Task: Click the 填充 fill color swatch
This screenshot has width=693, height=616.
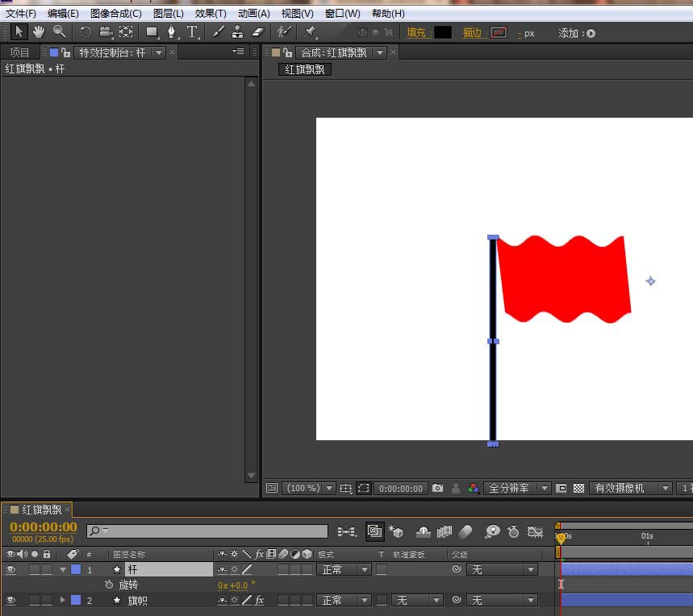Action: (443, 33)
